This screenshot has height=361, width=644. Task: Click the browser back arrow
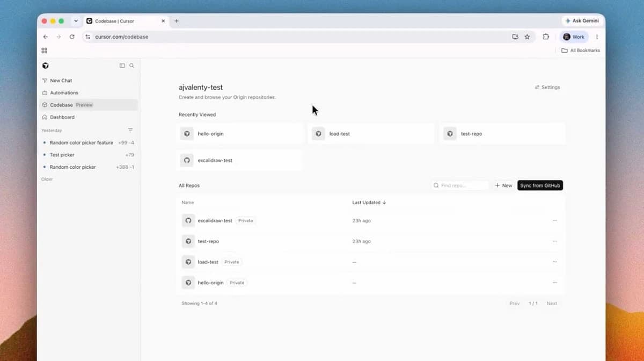coord(46,37)
